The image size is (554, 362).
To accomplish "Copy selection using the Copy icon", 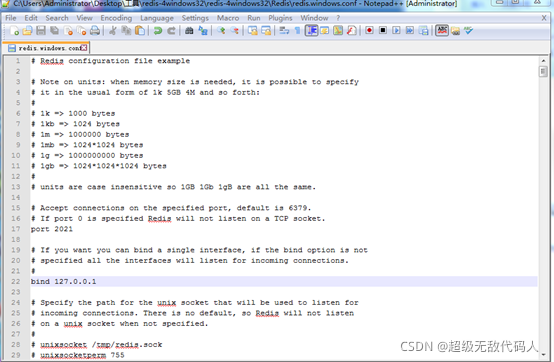I will pos(126,31).
